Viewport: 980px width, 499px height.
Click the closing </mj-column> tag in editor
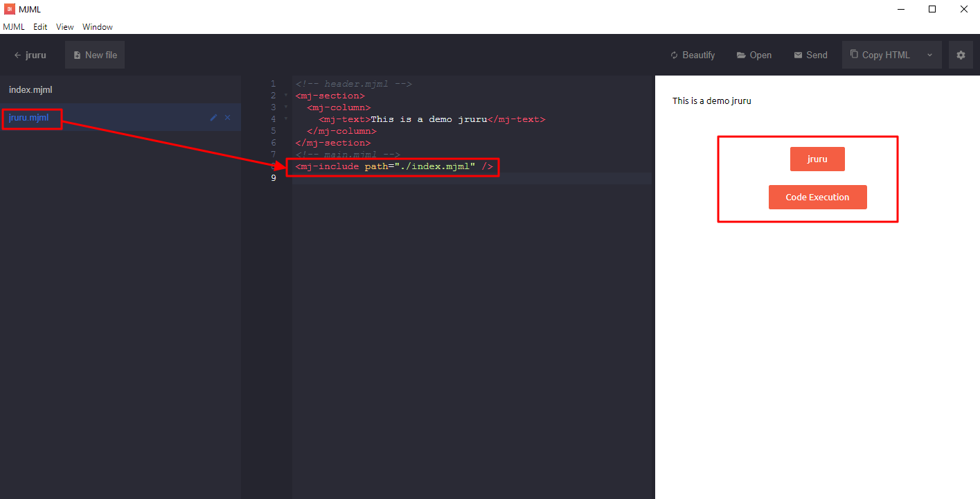pyautogui.click(x=342, y=131)
